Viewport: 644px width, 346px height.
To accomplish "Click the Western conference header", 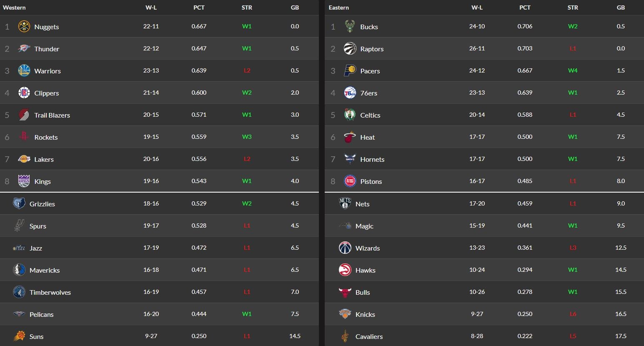I will click(14, 8).
